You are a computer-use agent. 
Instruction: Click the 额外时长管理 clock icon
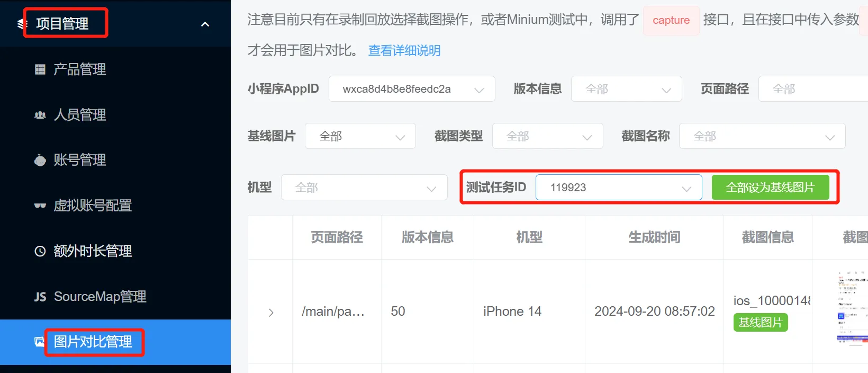pos(40,251)
